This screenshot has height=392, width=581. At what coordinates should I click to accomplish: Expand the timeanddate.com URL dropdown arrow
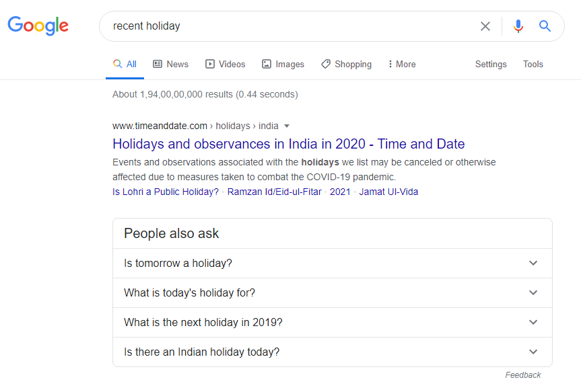point(287,126)
